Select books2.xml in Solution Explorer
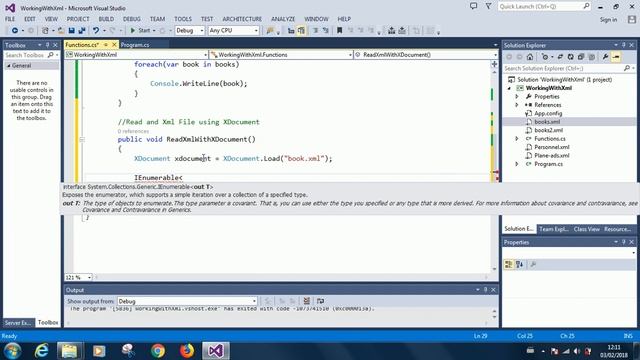 [548, 130]
